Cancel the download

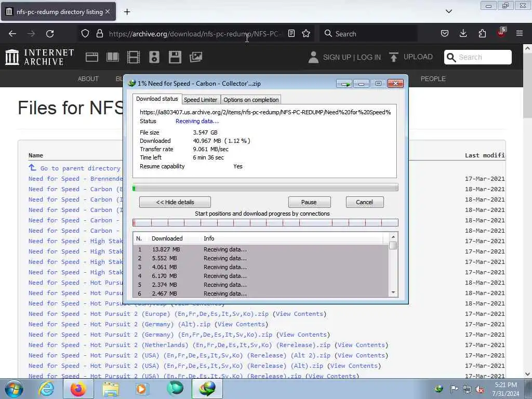click(365, 202)
